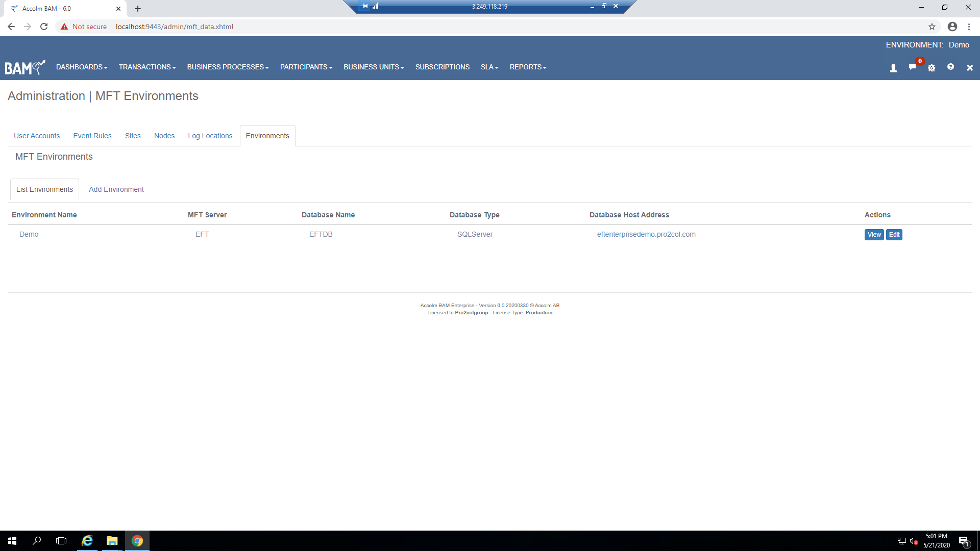Click the settings gear icon
The image size is (980, 551).
[932, 67]
